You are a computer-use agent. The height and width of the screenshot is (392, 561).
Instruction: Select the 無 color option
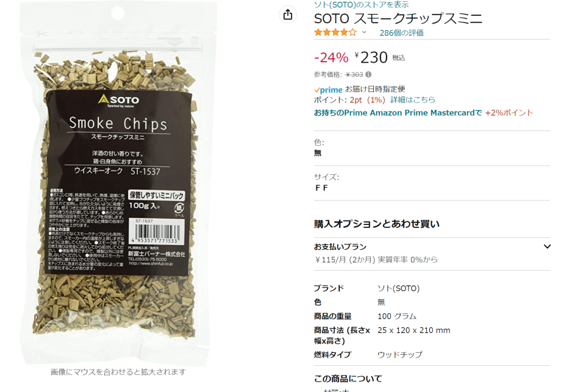point(318,153)
